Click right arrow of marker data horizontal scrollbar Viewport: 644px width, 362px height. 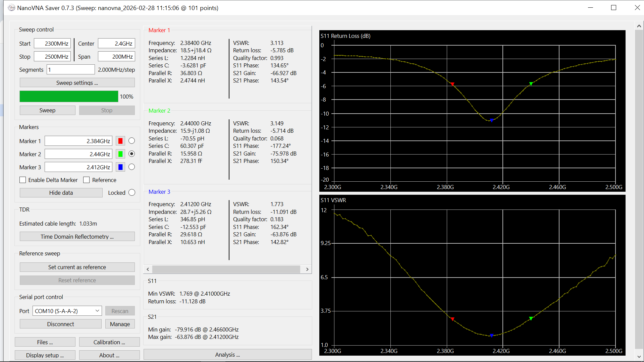[307, 269]
